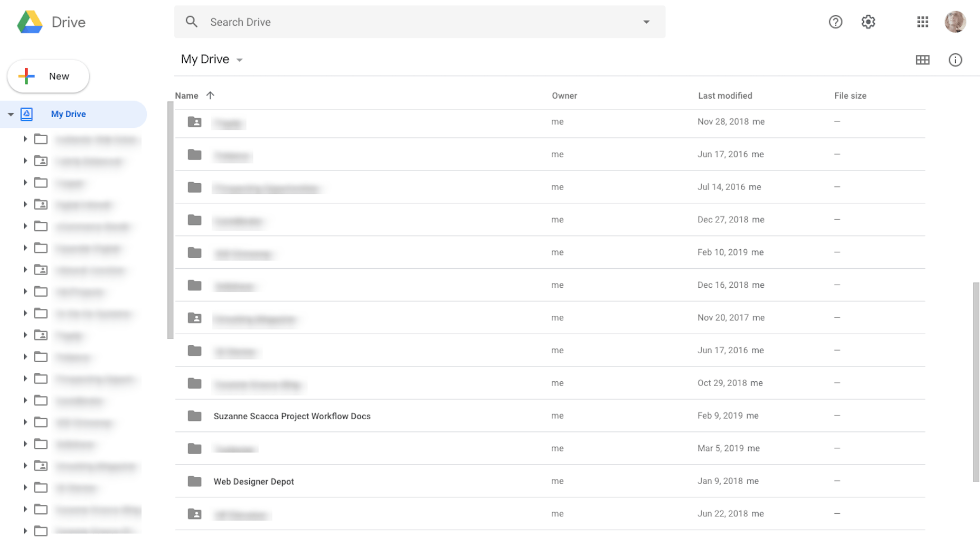This screenshot has width=980, height=537.
Task: Click the Nov 20, 2017 modified date
Action: [x=723, y=318]
